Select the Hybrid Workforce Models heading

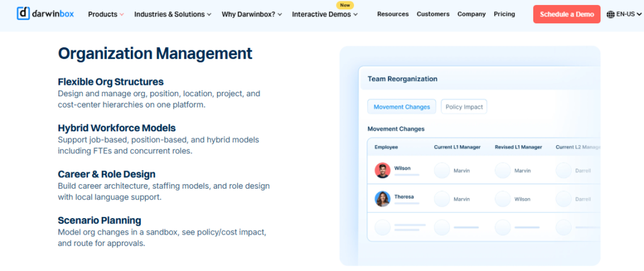click(x=116, y=128)
